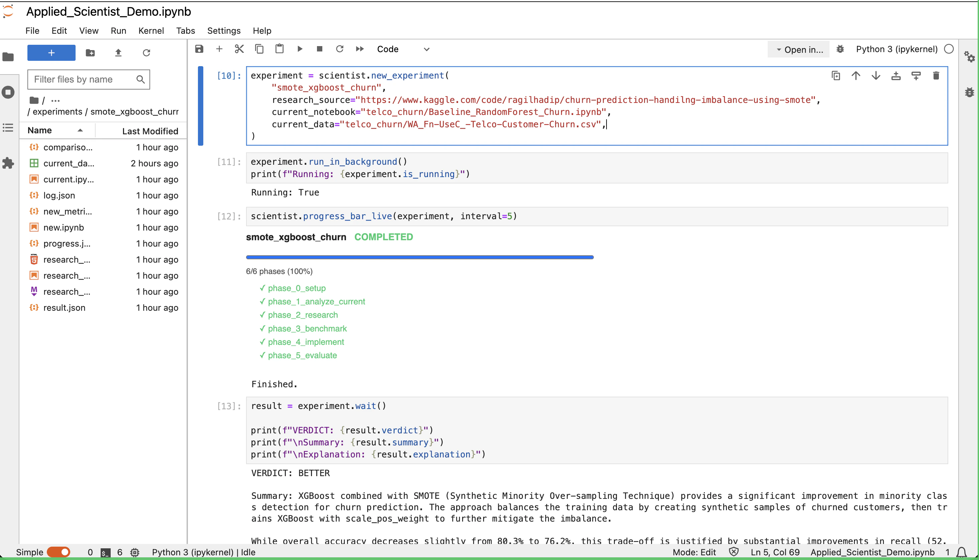Click the blue progress bar for smote_xgboost_churn

[420, 257]
